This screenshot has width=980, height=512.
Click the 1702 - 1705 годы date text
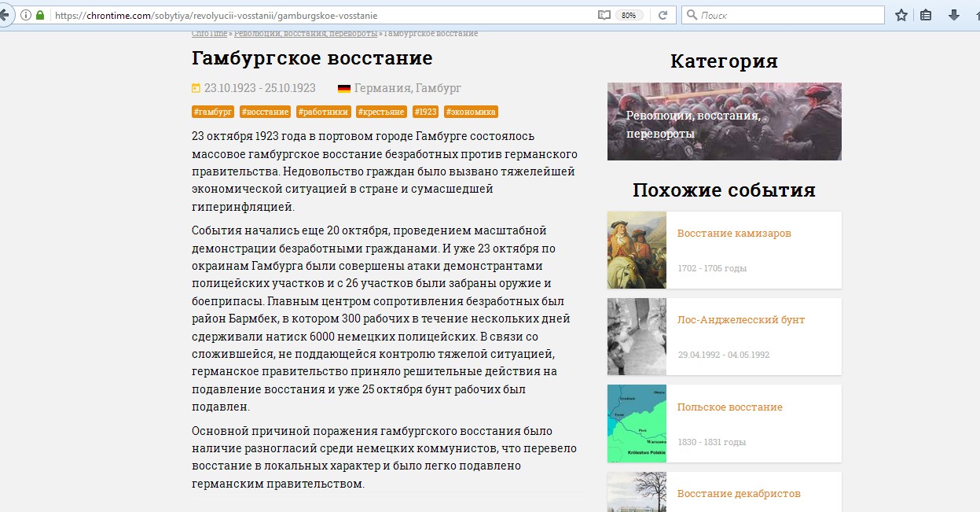point(712,268)
